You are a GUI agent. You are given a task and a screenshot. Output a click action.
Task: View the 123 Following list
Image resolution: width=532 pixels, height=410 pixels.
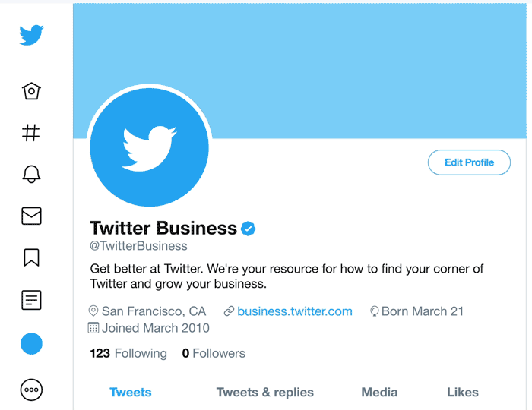coord(128,353)
